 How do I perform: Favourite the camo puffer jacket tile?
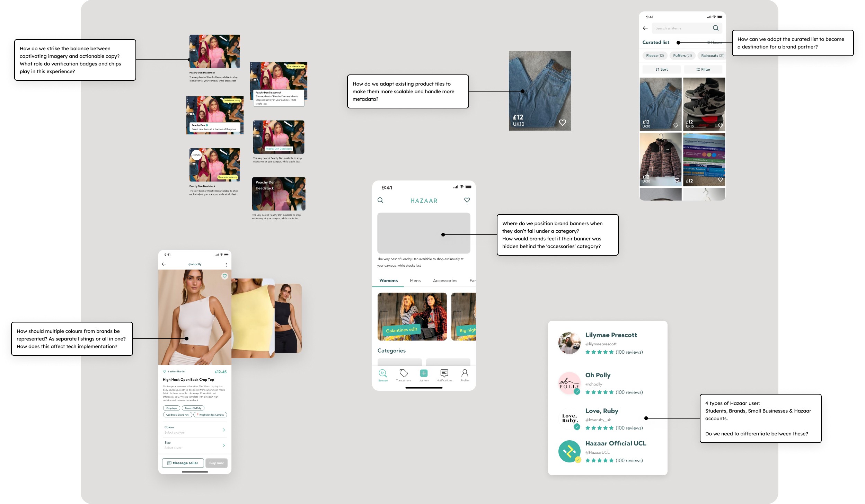[677, 180]
